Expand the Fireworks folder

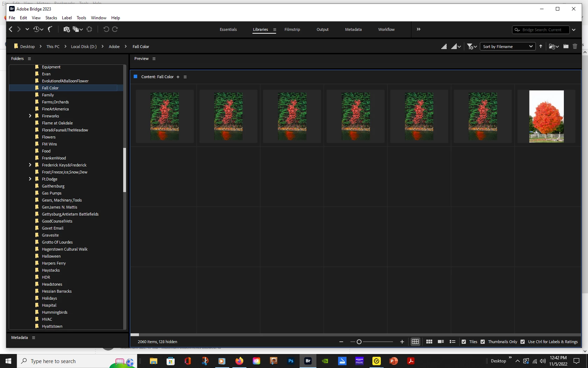[30, 116]
